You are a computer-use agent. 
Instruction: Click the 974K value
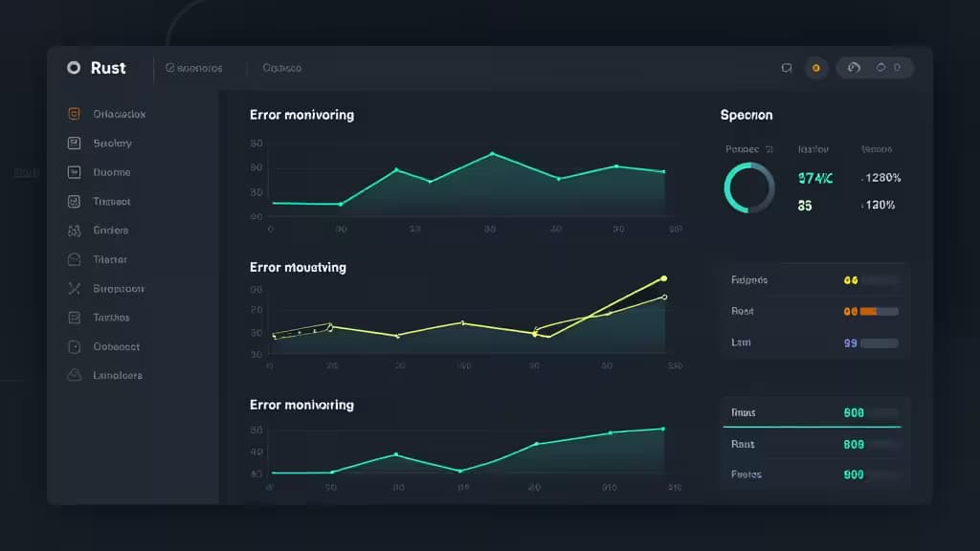(x=815, y=179)
